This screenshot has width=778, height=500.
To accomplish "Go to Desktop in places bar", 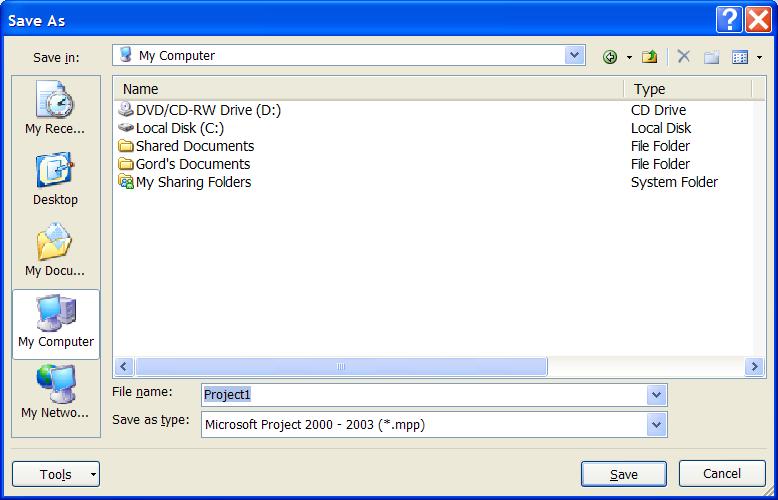I will click(x=56, y=179).
